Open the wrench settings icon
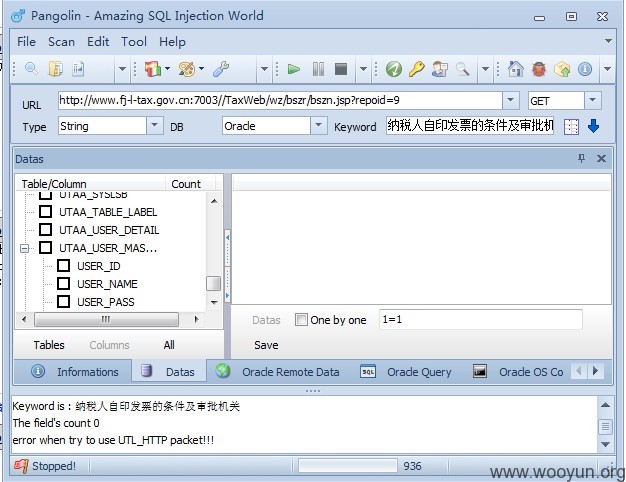The image size is (626, 482). click(x=221, y=69)
